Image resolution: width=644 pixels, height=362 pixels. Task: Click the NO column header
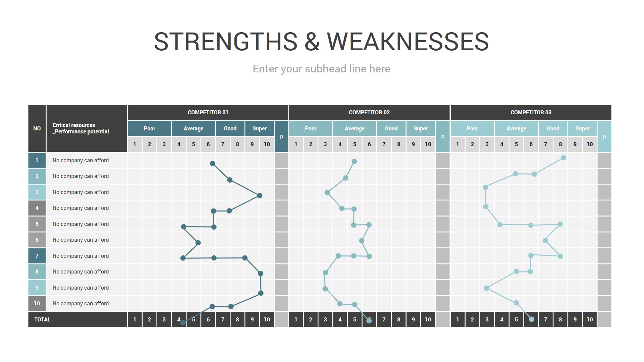coord(37,128)
